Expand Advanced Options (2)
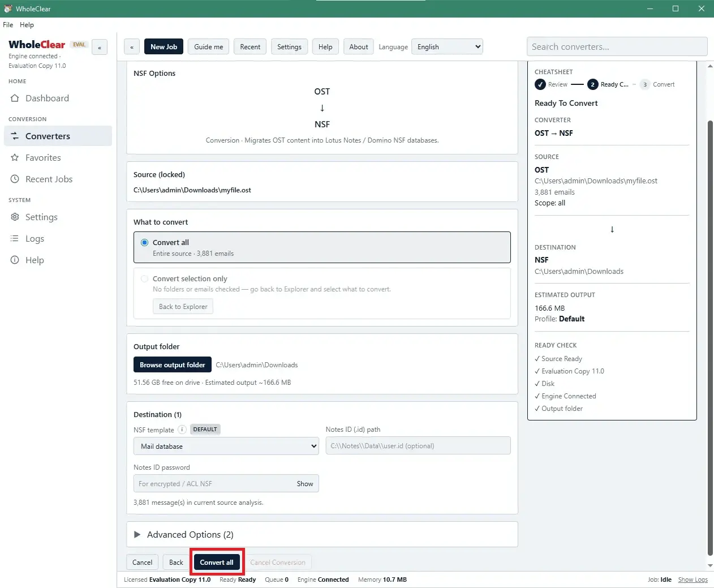This screenshot has height=588, width=714. tap(322, 534)
